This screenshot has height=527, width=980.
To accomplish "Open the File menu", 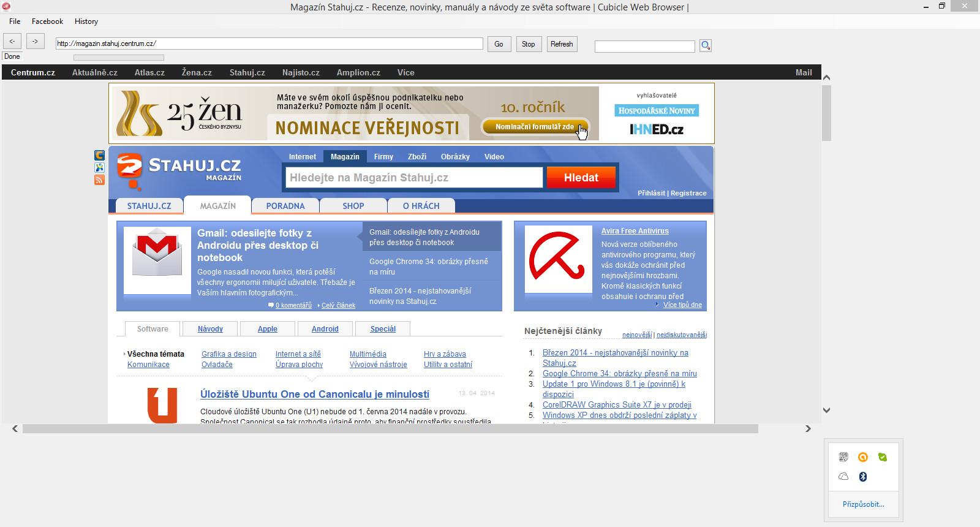I will click(x=15, y=21).
